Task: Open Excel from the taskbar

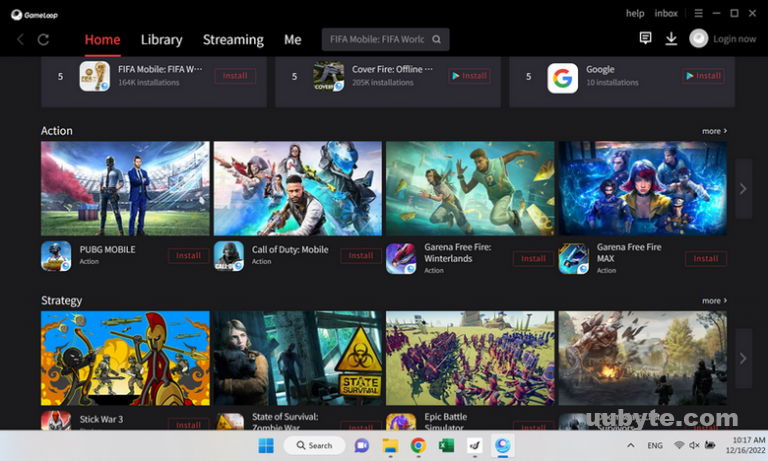Action: tap(446, 446)
